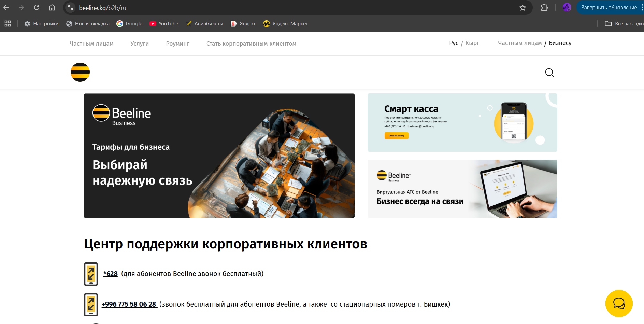
Task: Open the Авиабилеты bookmark
Action: (x=204, y=24)
